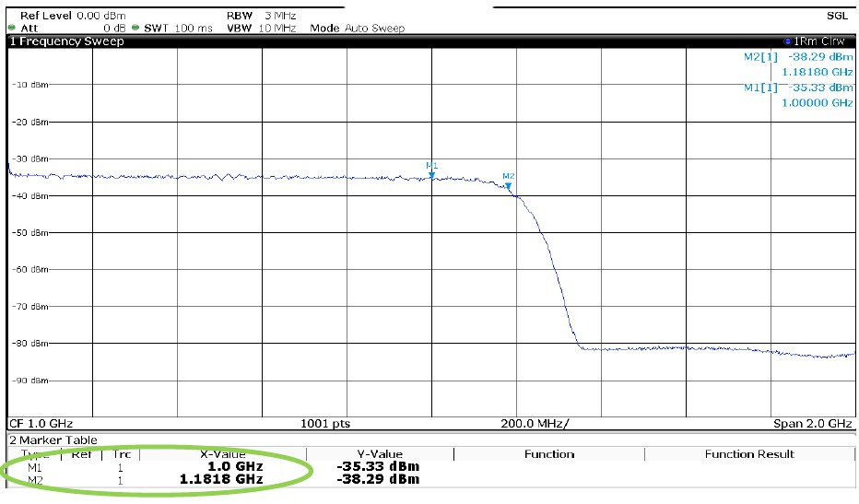Open the Mode Auto Sweep setting
Image resolution: width=859 pixels, height=504 pixels.
click(x=357, y=29)
